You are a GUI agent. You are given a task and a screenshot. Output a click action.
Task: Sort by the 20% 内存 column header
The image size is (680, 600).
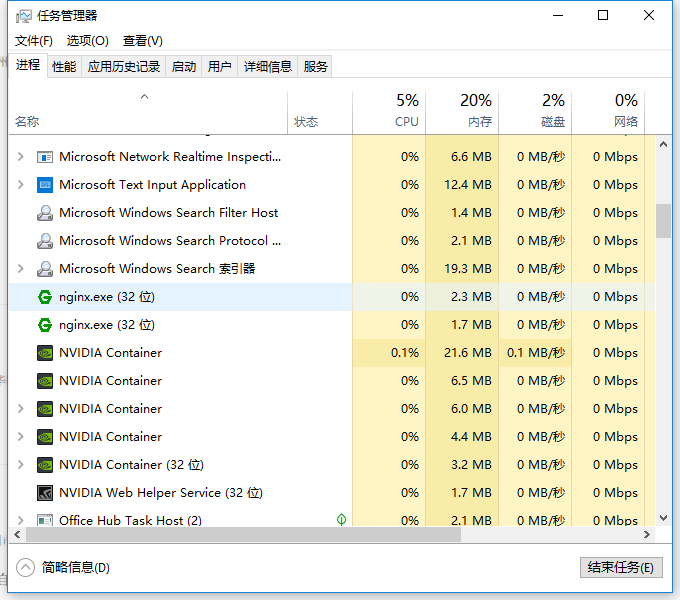pyautogui.click(x=462, y=112)
